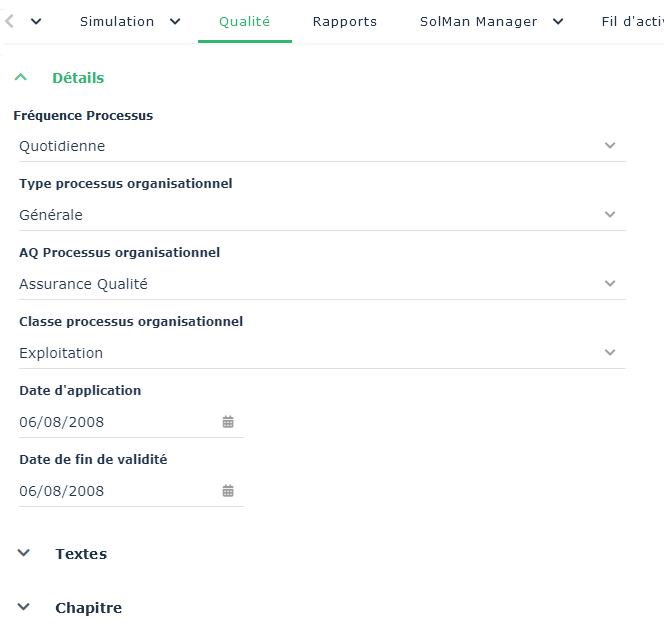Collapse the Détails section chevron
The image size is (664, 634).
(22, 78)
